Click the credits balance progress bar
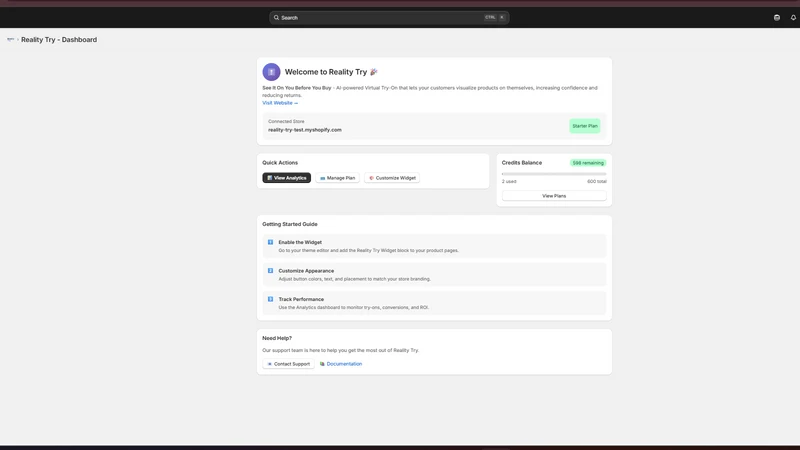The height and width of the screenshot is (450, 800). [x=554, y=174]
